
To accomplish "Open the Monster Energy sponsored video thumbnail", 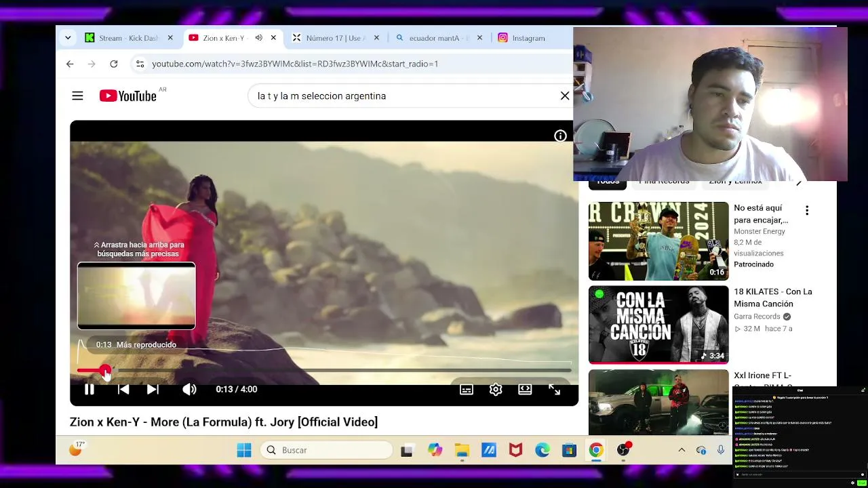I will click(x=658, y=241).
